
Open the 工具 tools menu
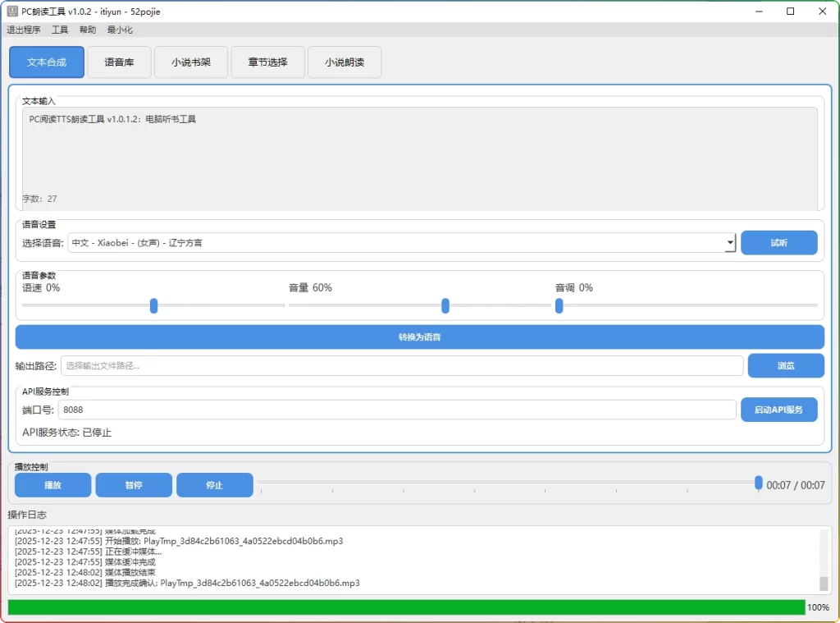[x=59, y=30]
